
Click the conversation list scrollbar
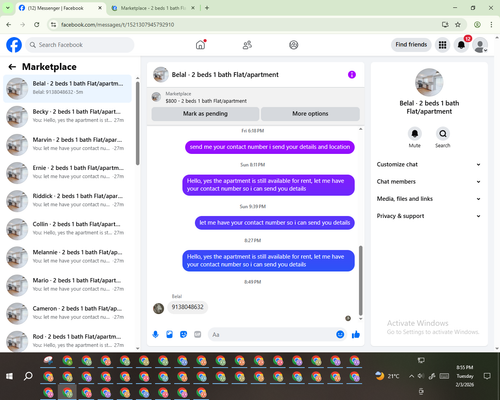[x=137, y=123]
